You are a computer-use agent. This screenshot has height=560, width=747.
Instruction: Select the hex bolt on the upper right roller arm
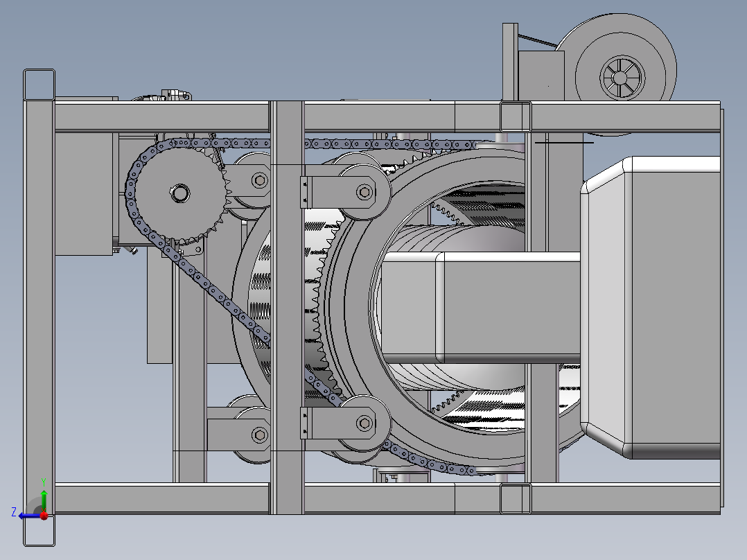[x=365, y=192]
